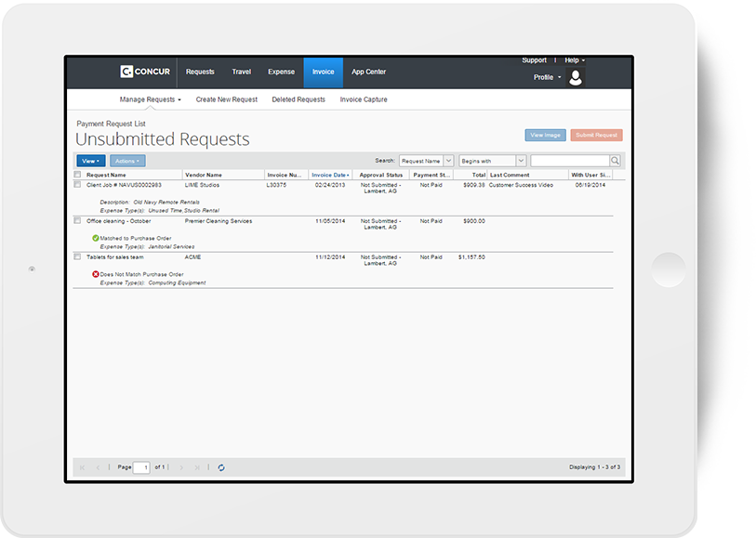
Task: Open the App Center tab
Action: (368, 72)
